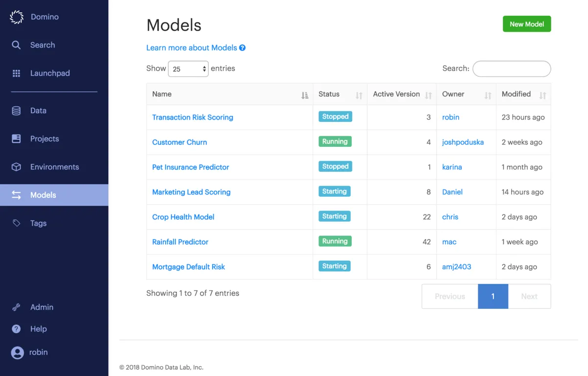Open the Customer Churn model link
This screenshot has height=376, width=588.
(x=179, y=142)
